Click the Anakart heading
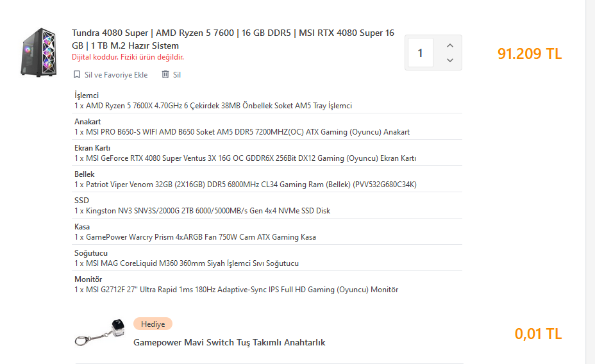Screen dimensions: 595x364 (88, 122)
